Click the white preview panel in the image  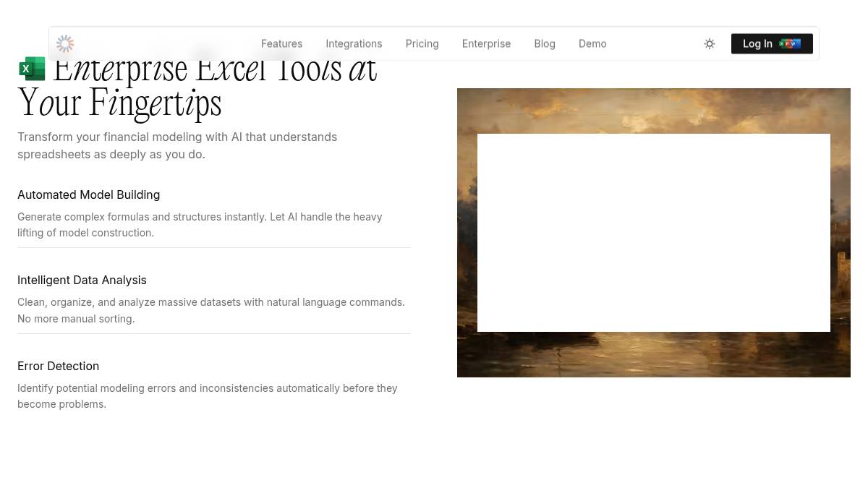[653, 232]
